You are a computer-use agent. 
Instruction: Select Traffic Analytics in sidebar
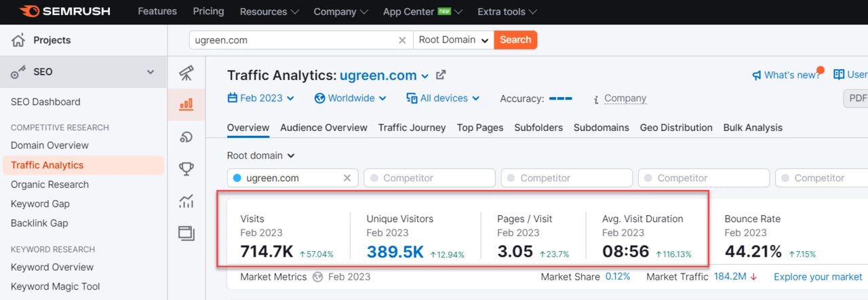pos(83,165)
